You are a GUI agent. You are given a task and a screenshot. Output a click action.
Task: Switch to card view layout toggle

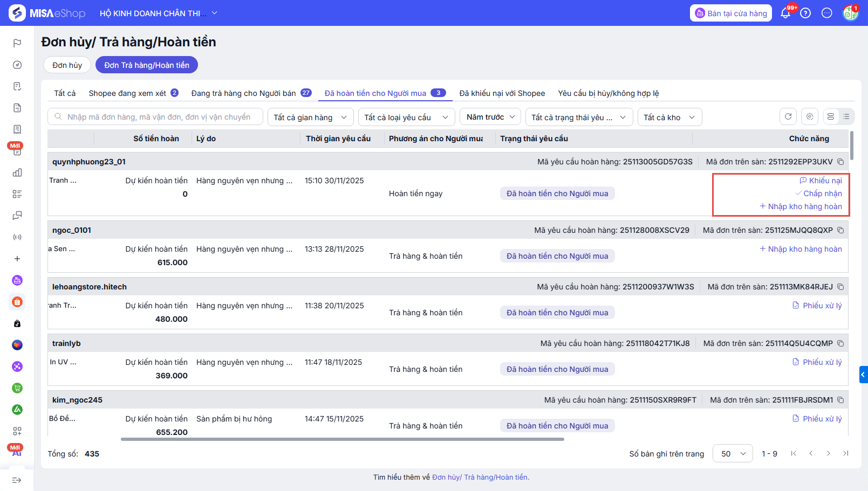click(x=831, y=116)
